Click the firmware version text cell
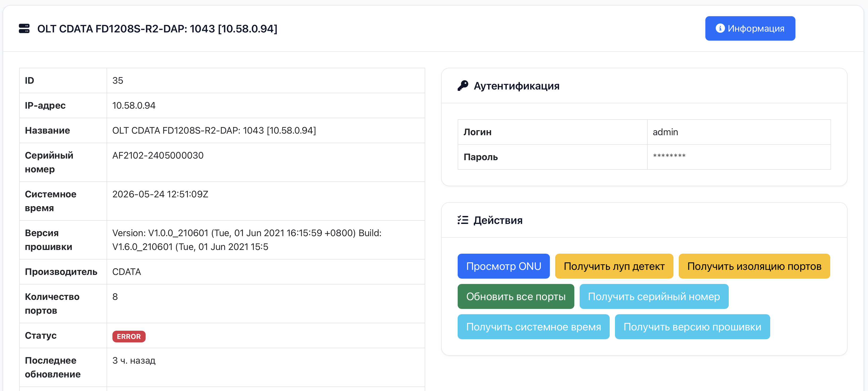868x391 pixels. point(266,240)
